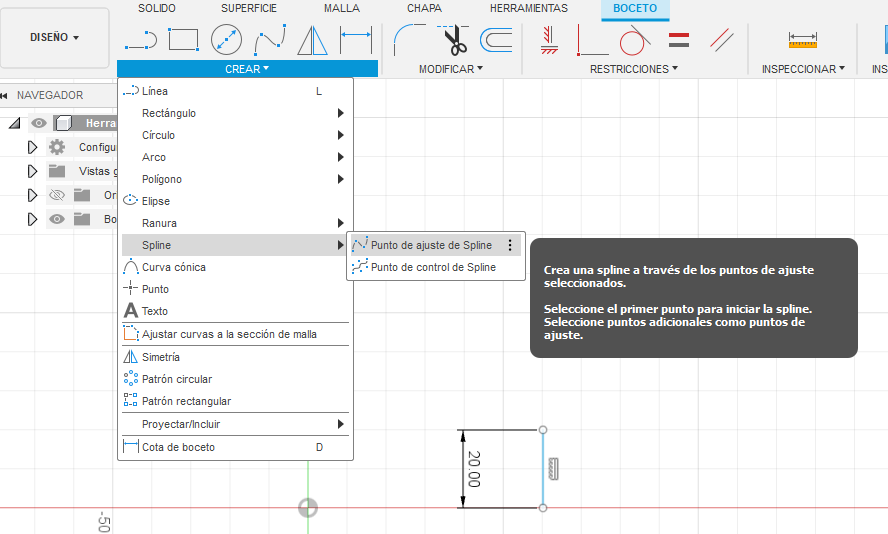The width and height of the screenshot is (888, 534).
Task: Select top endpoint of blue line
Action: 543,430
